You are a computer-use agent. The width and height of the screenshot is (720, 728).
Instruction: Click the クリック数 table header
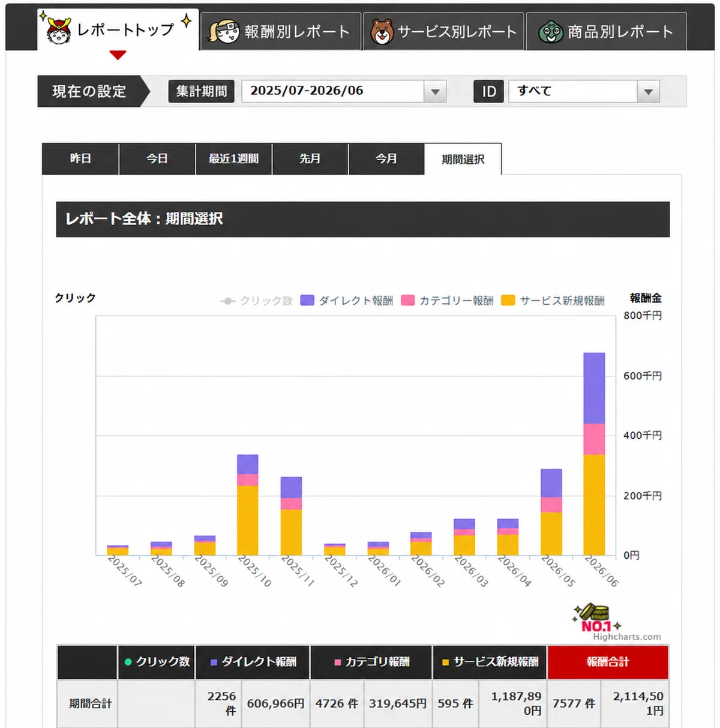157,662
